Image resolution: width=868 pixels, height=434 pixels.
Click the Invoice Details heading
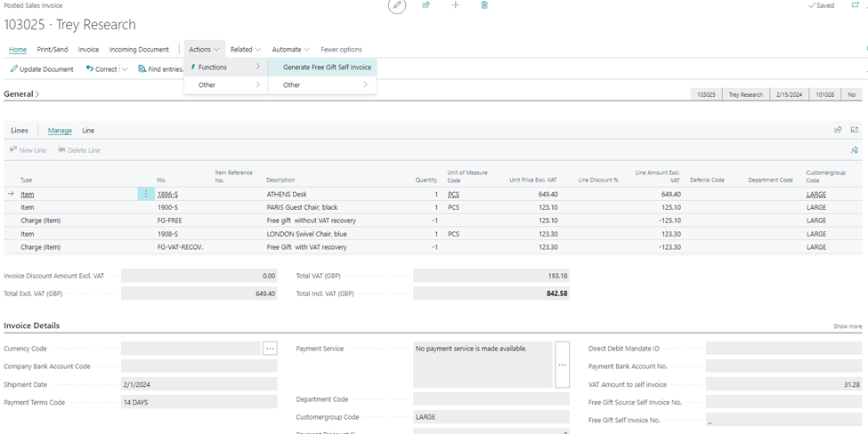31,325
